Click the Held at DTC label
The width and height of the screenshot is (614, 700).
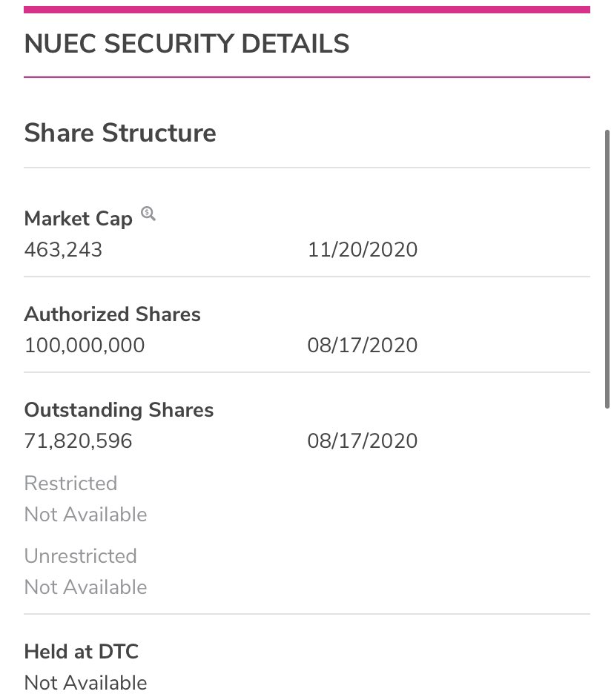pyautogui.click(x=82, y=651)
